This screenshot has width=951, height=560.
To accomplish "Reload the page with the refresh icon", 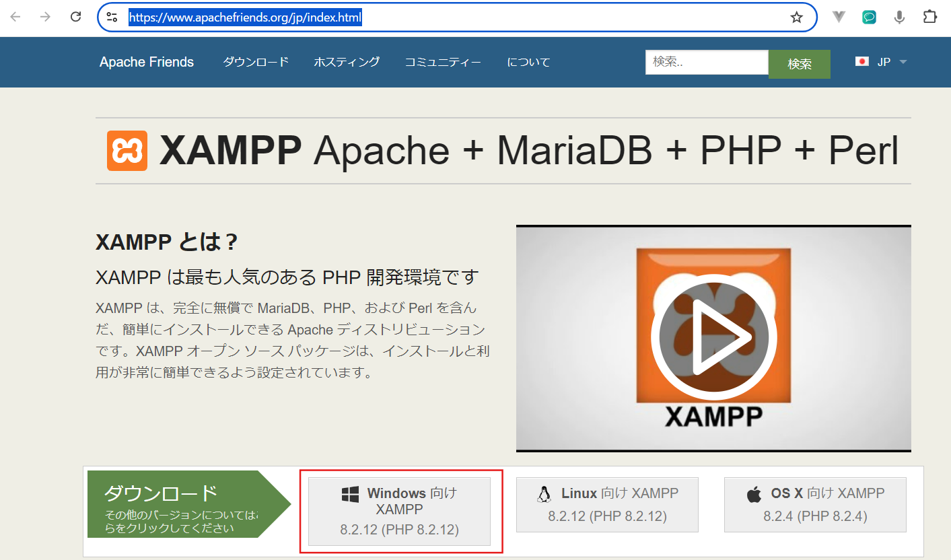I will (x=75, y=17).
